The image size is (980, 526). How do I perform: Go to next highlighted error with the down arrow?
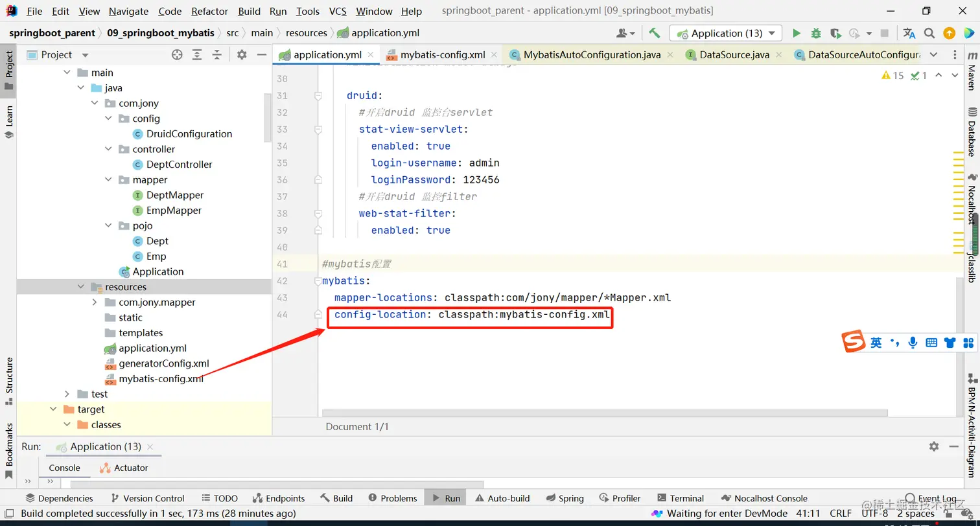click(x=955, y=76)
